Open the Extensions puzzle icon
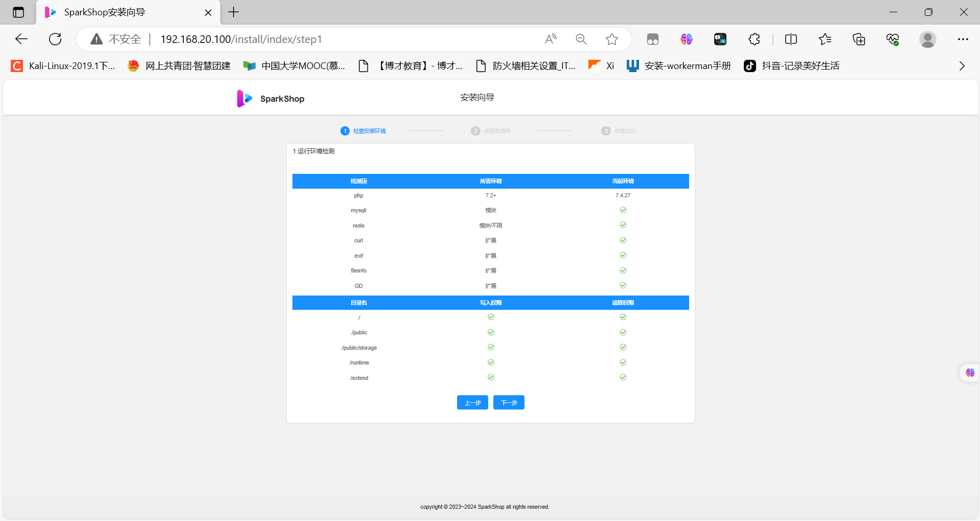 point(754,39)
